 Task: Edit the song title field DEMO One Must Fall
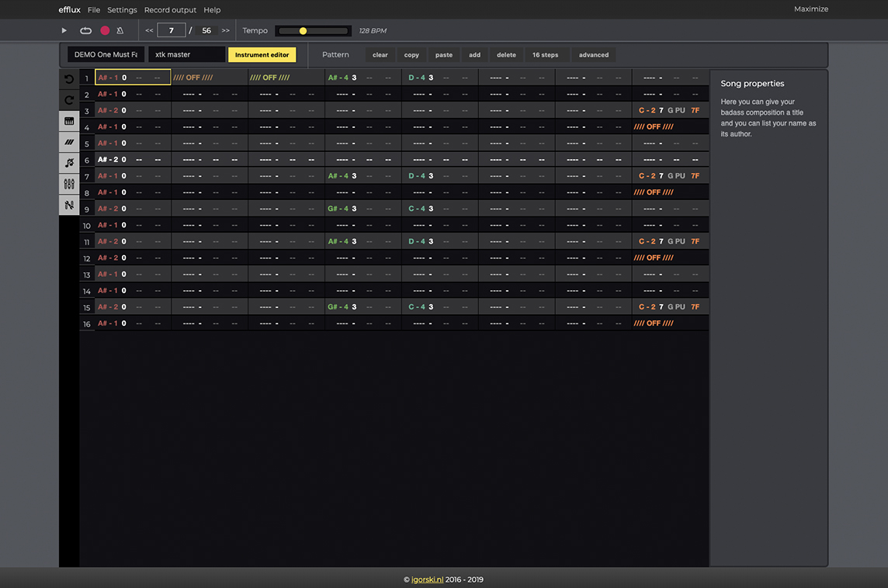106,54
